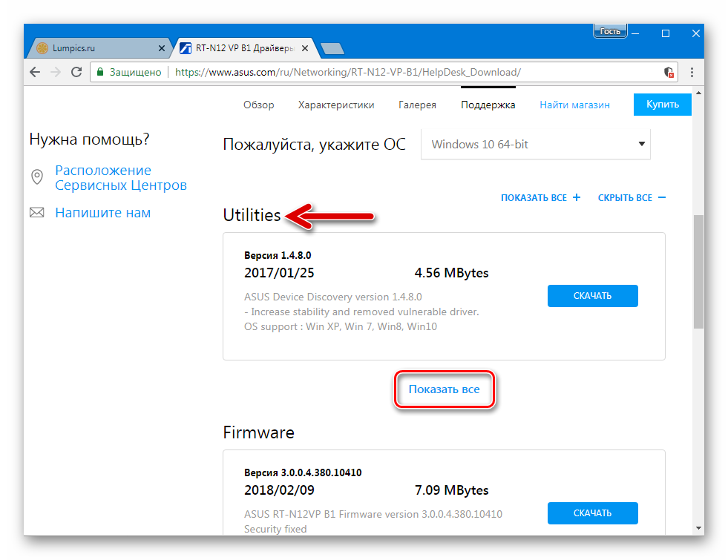This screenshot has height=560, width=728.
Task: Switch to the Lumpics.ru tab
Action: [101, 48]
